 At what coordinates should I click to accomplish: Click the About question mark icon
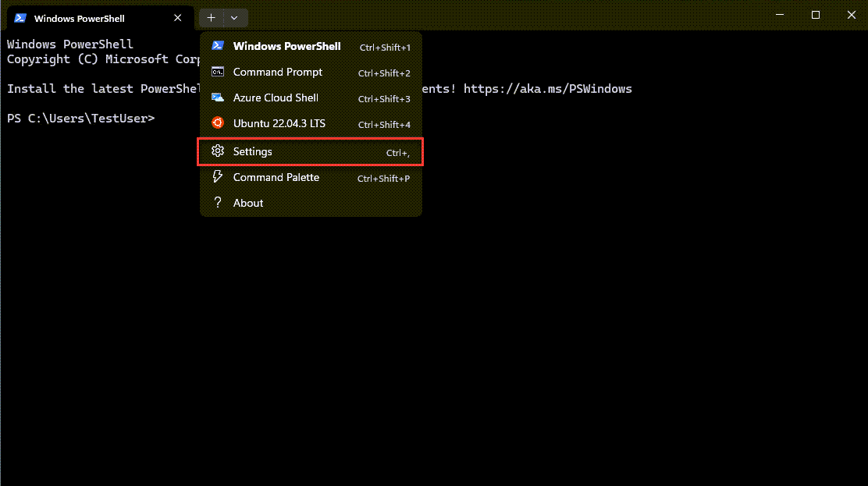(x=218, y=203)
